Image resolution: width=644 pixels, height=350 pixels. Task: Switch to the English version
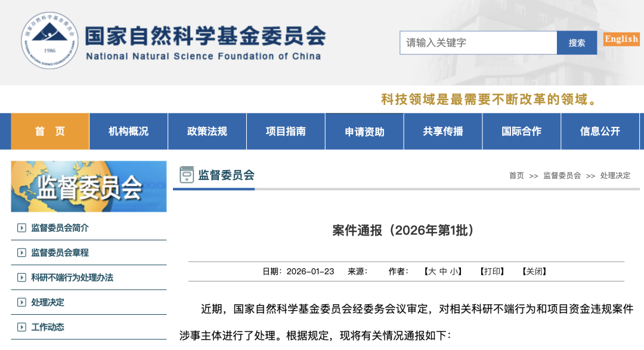[621, 39]
